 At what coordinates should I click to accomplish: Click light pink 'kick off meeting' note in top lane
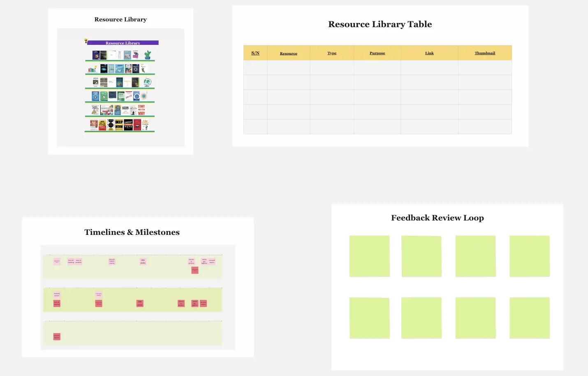pos(71,261)
